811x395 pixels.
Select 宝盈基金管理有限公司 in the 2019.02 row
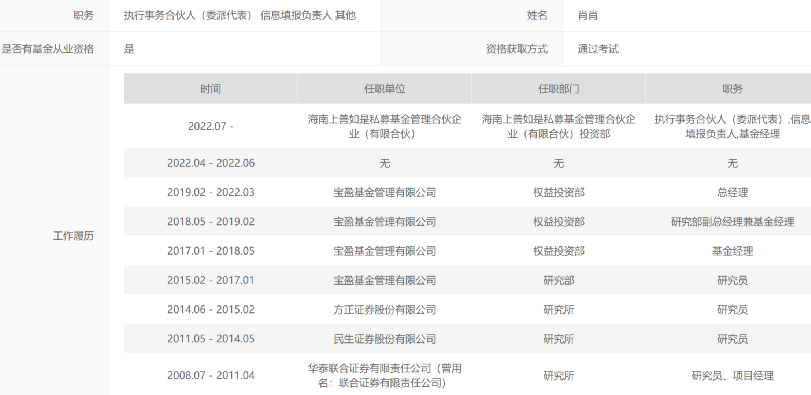384,192
